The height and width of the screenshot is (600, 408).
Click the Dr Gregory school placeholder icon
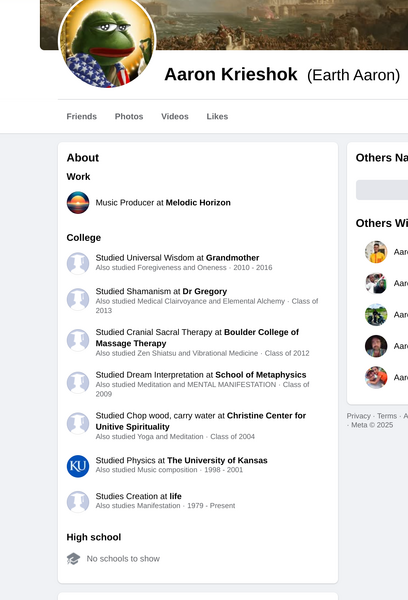[78, 299]
